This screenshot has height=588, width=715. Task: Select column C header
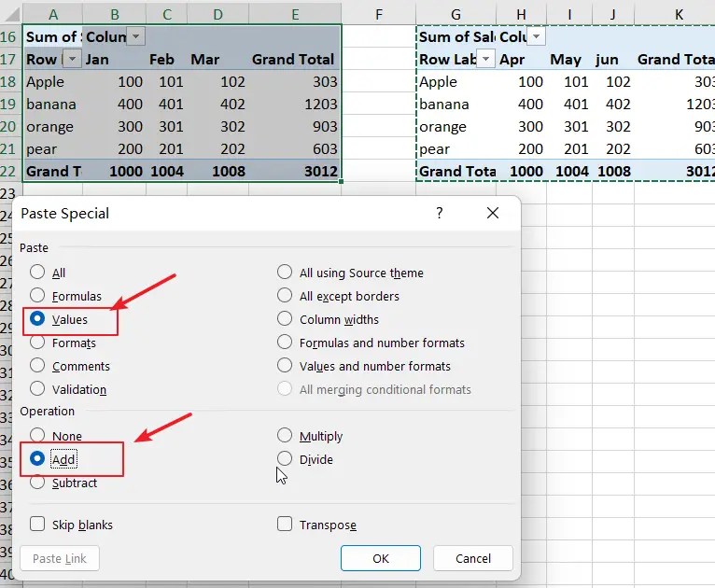tap(167, 14)
